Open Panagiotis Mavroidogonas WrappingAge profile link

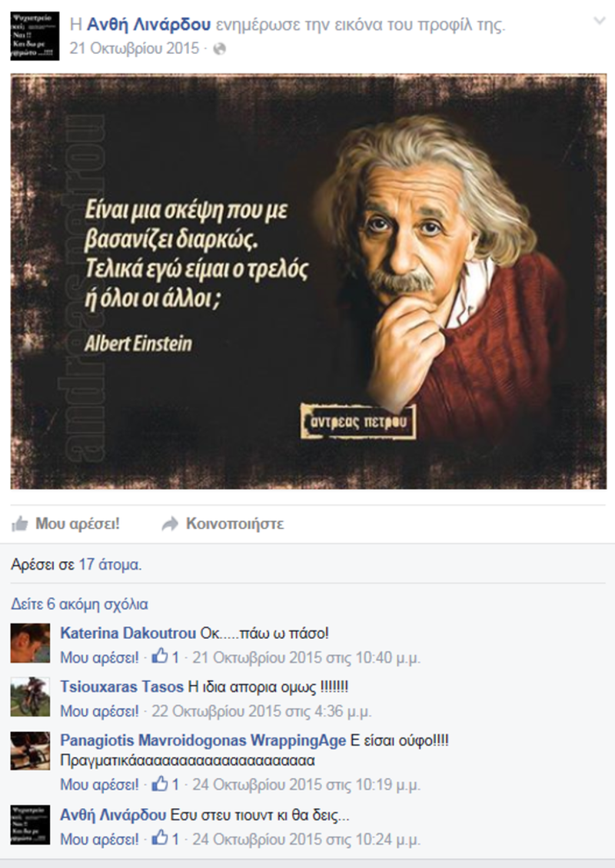pos(203,740)
